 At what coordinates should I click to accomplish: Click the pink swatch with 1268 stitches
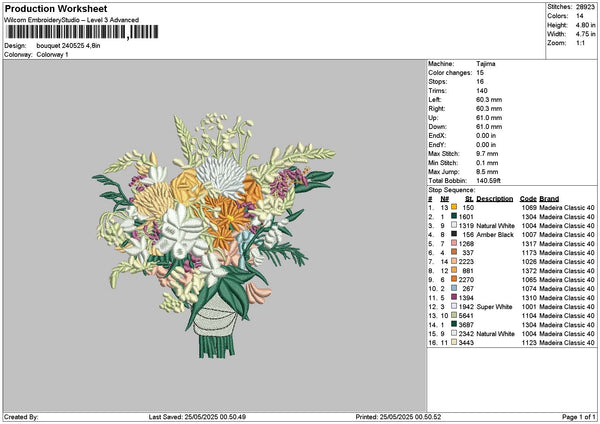(454, 243)
